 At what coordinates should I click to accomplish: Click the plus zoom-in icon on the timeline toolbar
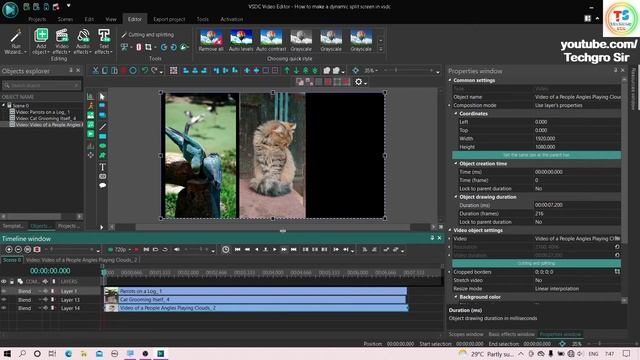(x=9, y=249)
